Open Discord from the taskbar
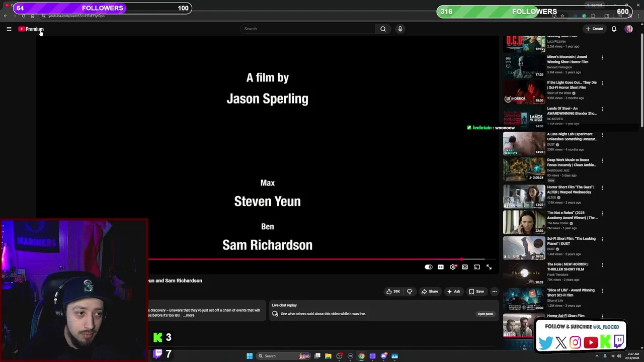This screenshot has height=362, width=644. (384, 356)
